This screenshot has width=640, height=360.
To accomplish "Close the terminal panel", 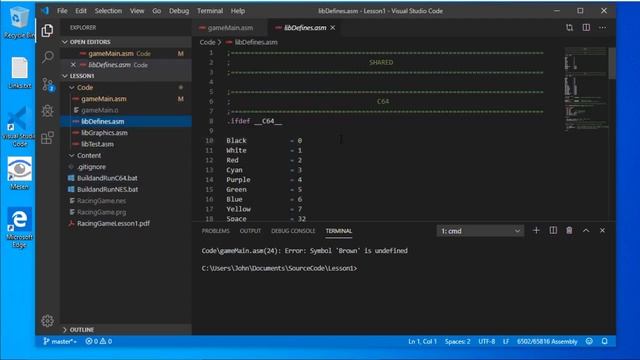I will [602, 231].
